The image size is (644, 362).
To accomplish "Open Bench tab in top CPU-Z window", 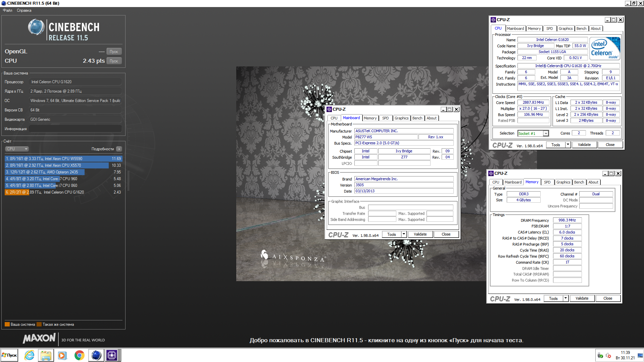I will pyautogui.click(x=581, y=29).
